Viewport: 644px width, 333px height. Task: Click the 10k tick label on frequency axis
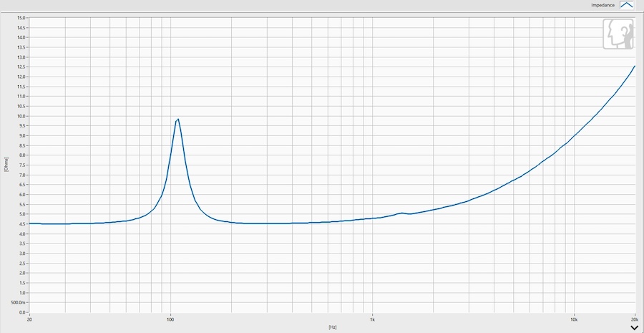(574, 319)
